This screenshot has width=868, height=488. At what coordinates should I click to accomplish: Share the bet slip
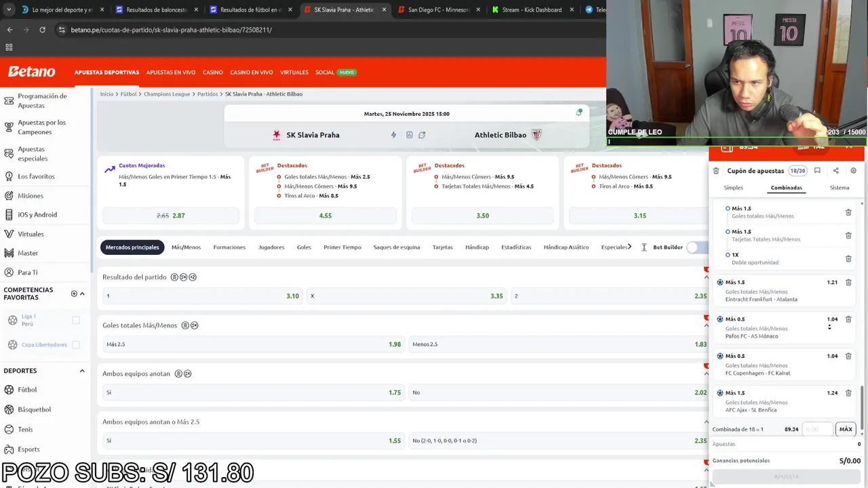(835, 171)
